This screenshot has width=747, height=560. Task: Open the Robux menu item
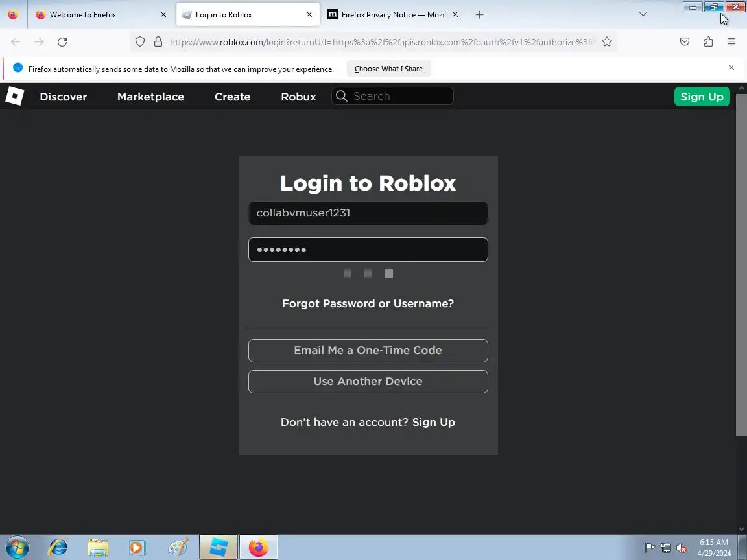tap(299, 97)
